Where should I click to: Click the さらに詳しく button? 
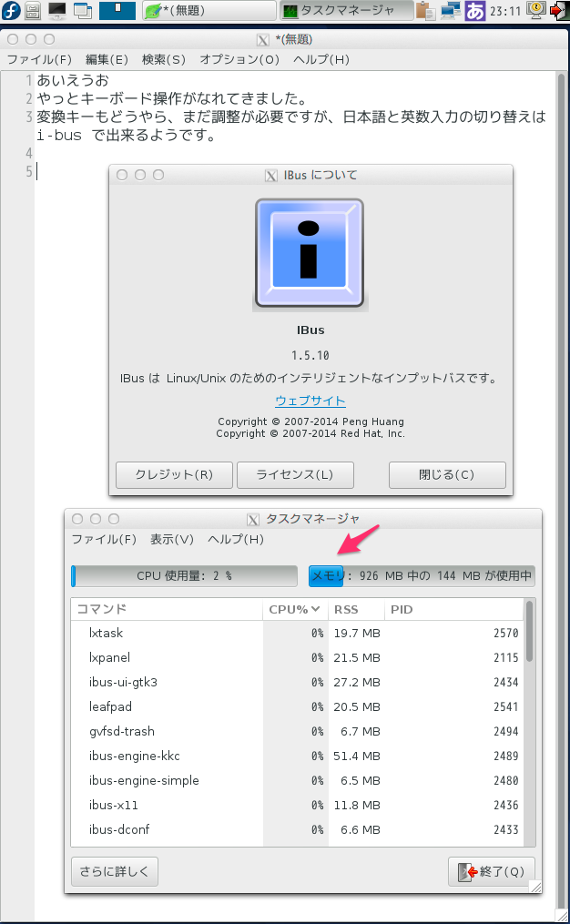point(115,871)
